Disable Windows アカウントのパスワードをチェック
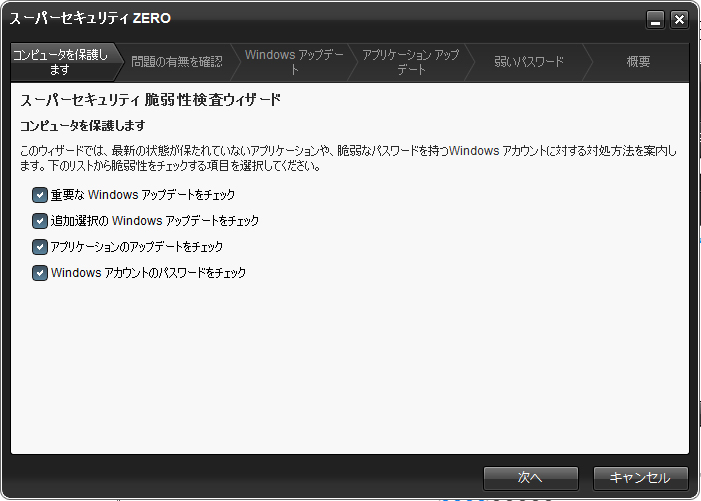Screen dimensions: 701x501 [x=40, y=273]
